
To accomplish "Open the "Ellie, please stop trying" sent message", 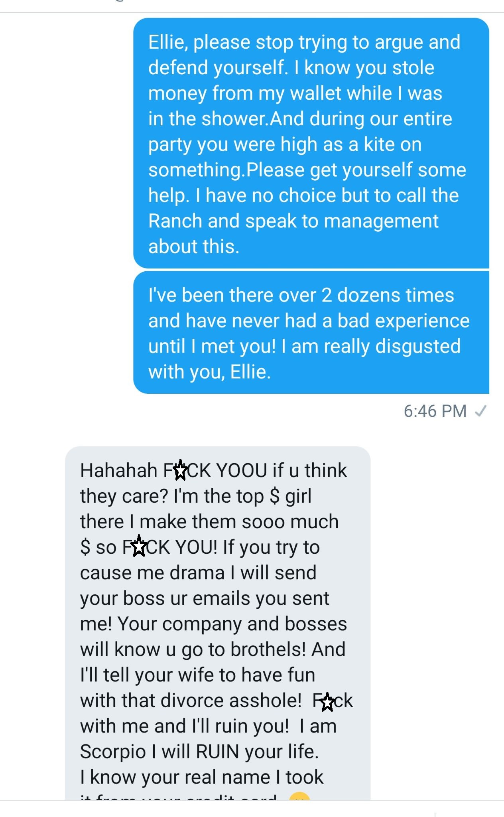I will 311,143.
